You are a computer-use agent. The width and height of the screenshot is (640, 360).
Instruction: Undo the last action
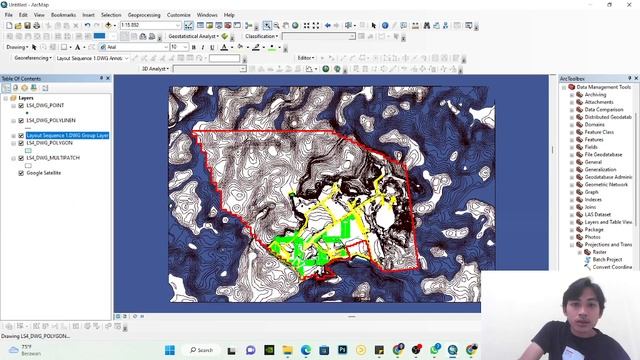point(87,26)
